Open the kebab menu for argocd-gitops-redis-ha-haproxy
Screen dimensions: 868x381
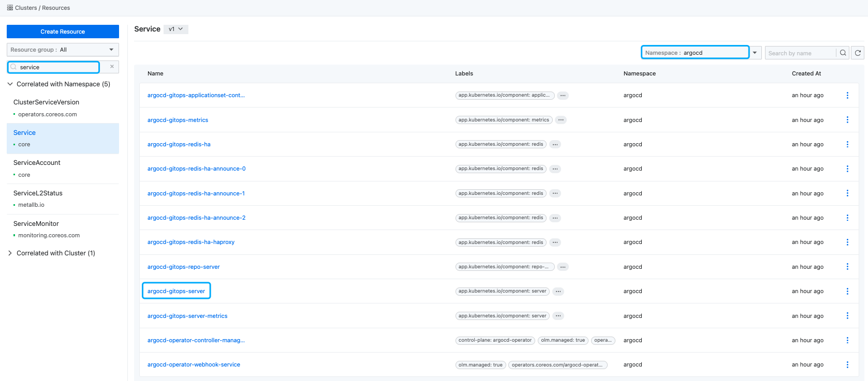(x=847, y=242)
